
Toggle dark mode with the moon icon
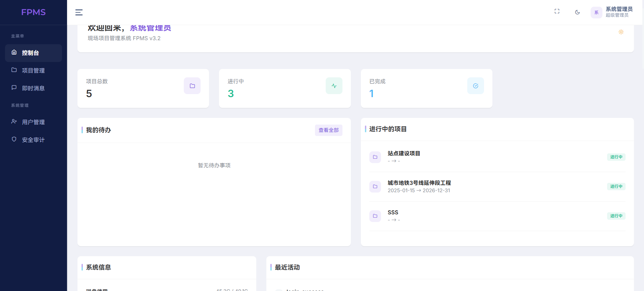[577, 12]
